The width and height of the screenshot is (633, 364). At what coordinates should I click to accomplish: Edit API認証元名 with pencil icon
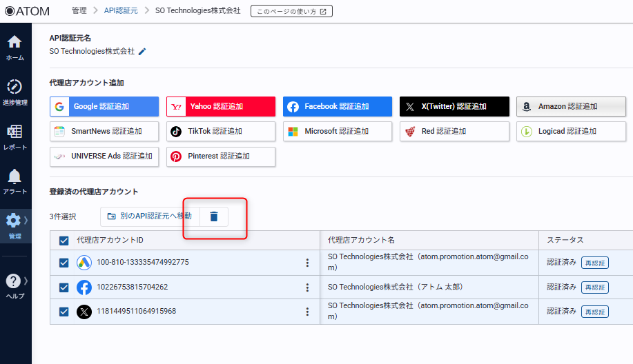[x=143, y=52]
